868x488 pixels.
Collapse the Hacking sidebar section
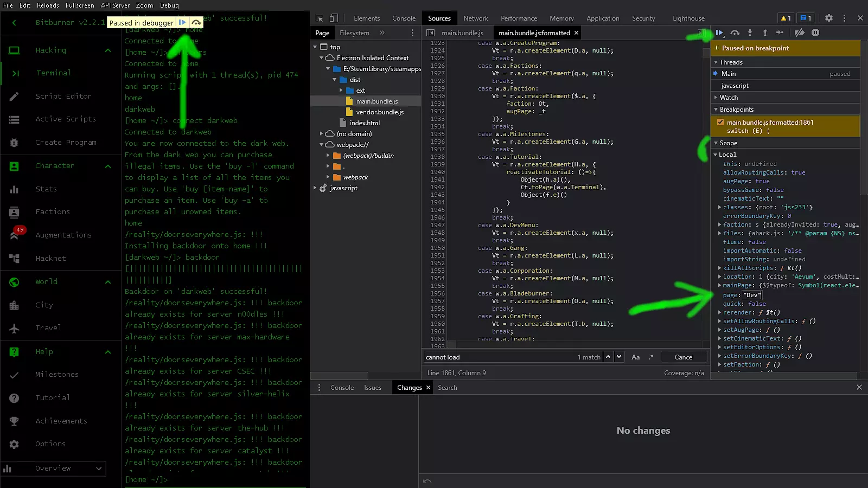108,50
